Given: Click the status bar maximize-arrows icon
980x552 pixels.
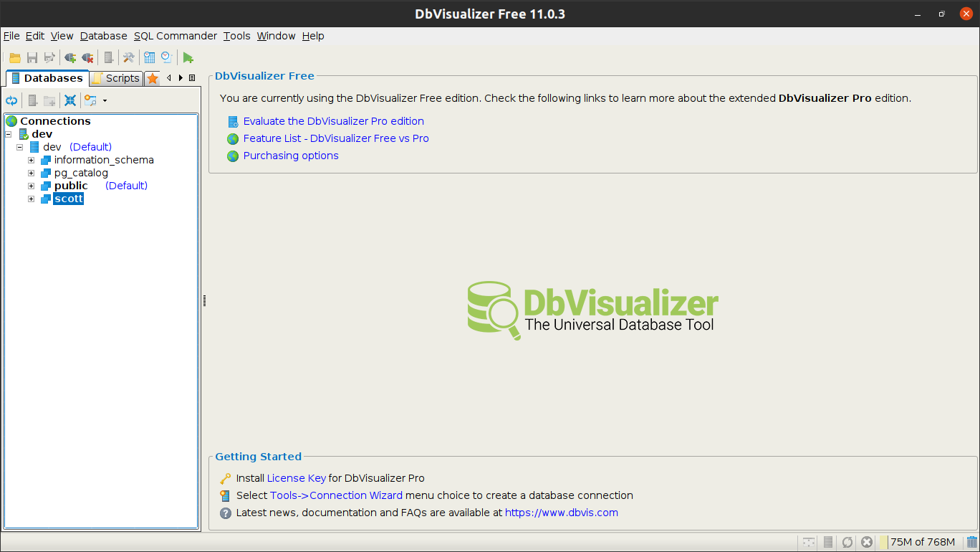Looking at the screenshot, I should [809, 542].
